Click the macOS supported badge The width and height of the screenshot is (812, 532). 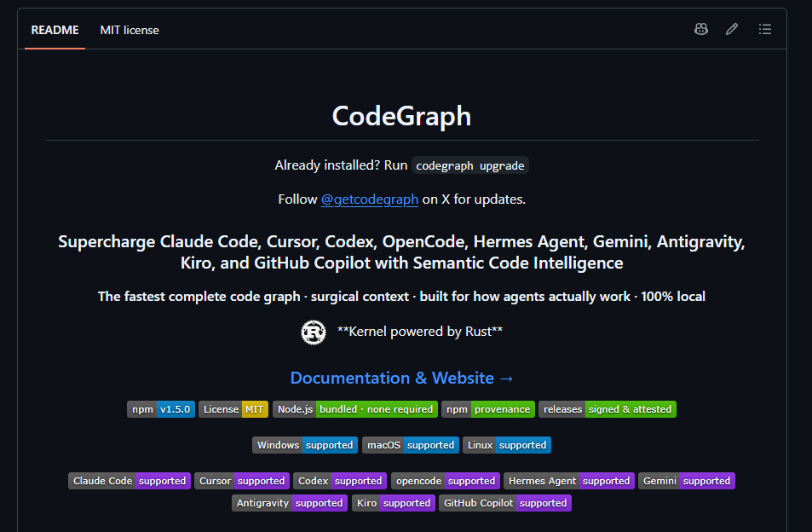411,445
